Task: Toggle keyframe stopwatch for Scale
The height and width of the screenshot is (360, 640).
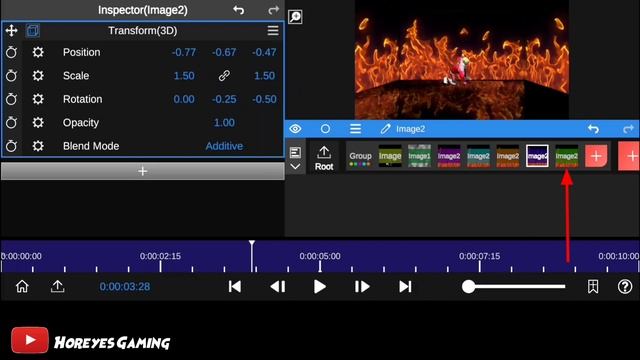Action: coord(11,76)
